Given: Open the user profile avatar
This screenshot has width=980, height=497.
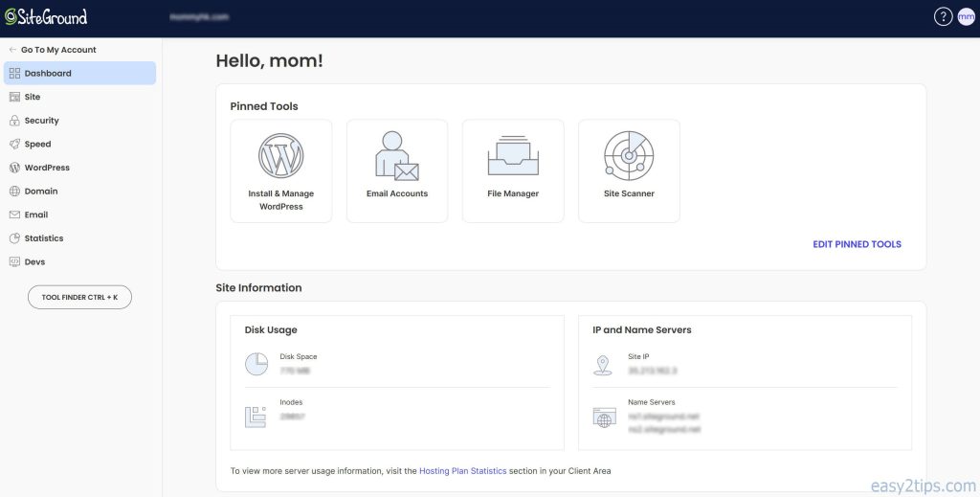Looking at the screenshot, I should point(967,17).
